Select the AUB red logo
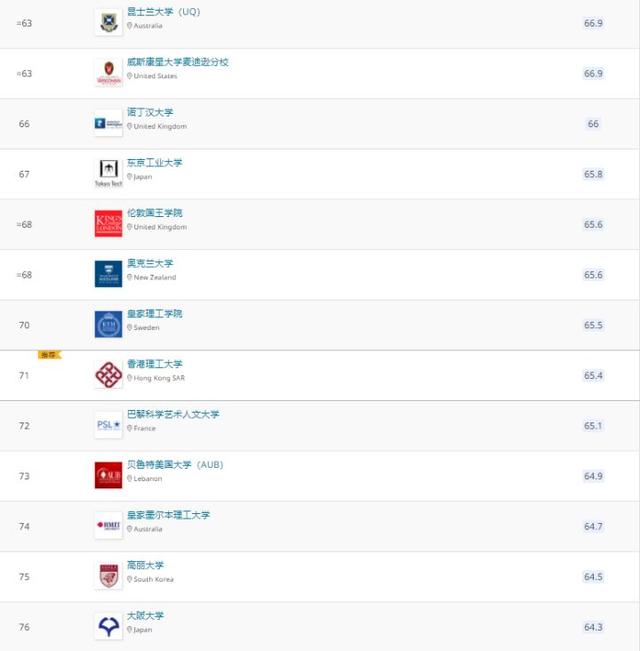Screen dimensions: 640x651 click(108, 475)
